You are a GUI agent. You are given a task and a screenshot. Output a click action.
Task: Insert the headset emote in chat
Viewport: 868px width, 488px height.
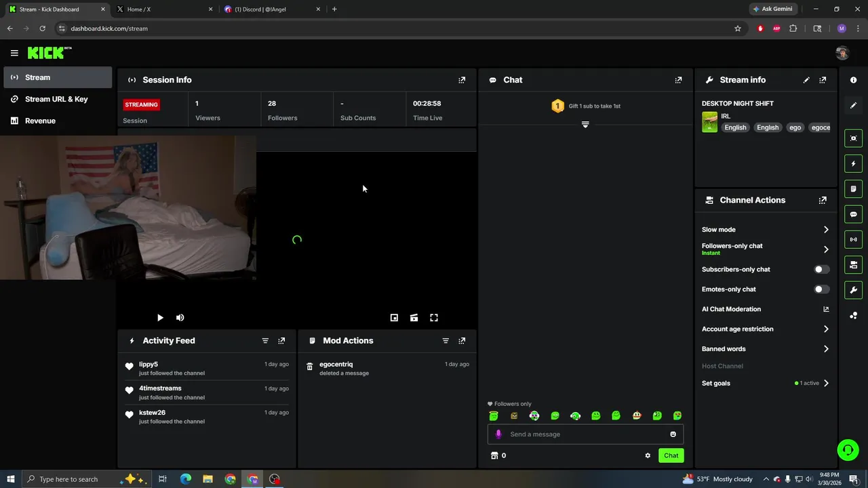(x=575, y=415)
